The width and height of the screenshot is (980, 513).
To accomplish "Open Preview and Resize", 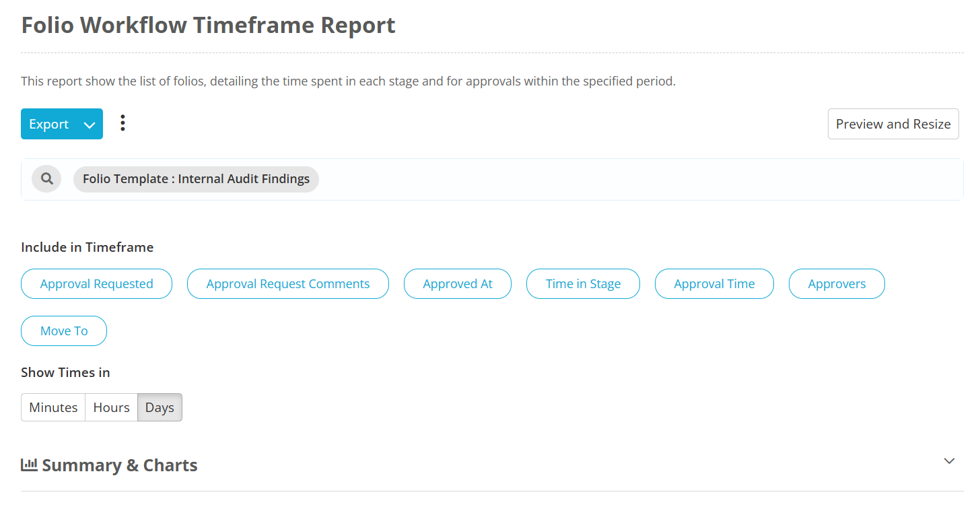I will 893,124.
